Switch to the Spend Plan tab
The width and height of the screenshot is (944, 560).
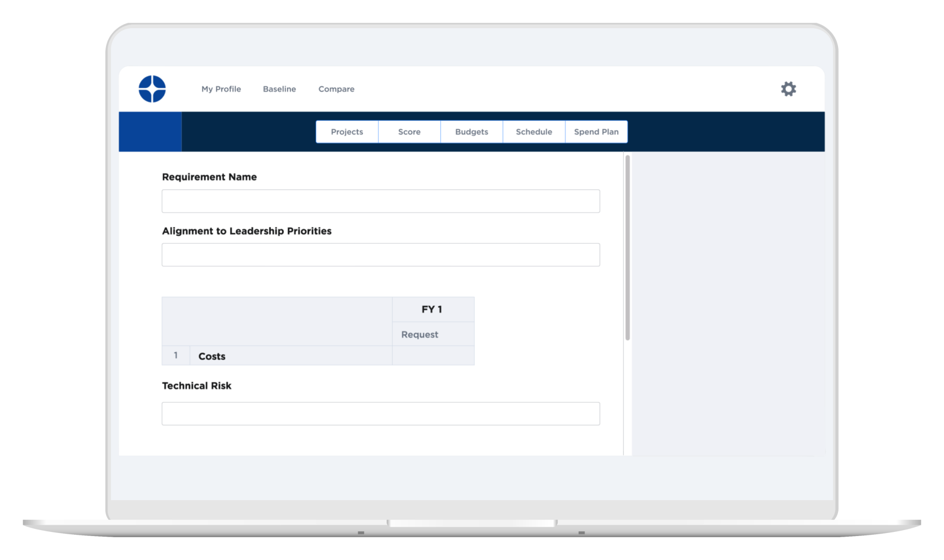[x=596, y=132]
